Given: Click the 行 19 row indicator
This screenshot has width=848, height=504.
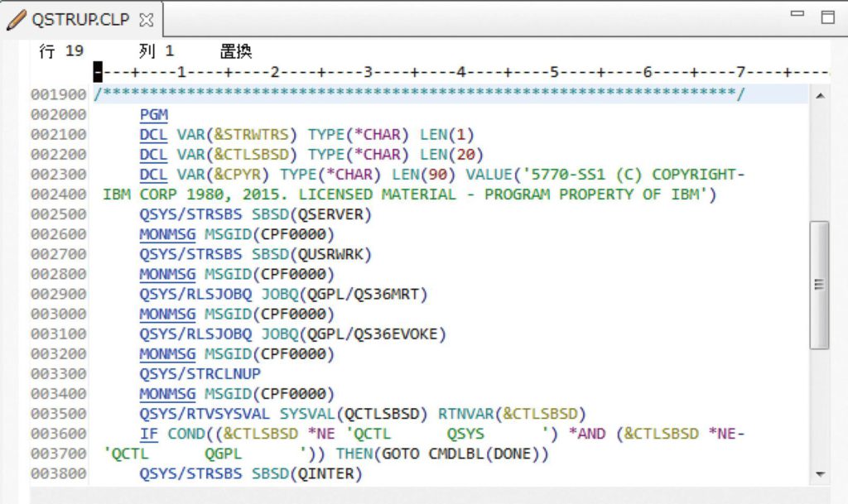Looking at the screenshot, I should [x=61, y=51].
